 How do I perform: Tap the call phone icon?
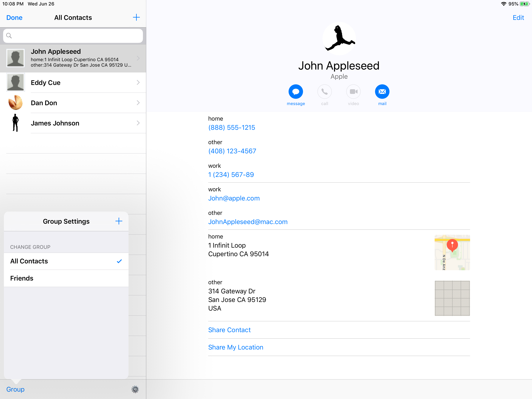pyautogui.click(x=324, y=92)
